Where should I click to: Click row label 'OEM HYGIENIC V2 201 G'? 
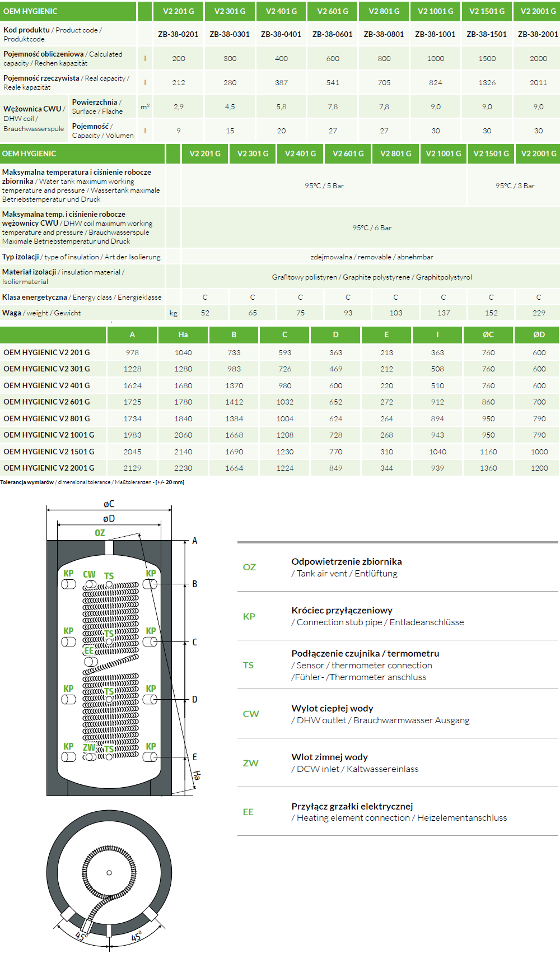(x=46, y=352)
